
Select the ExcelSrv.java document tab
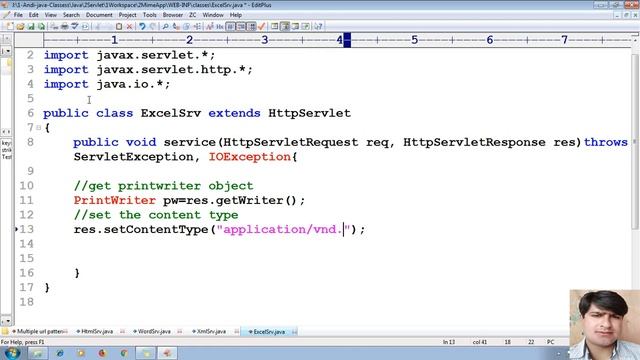coord(269,331)
